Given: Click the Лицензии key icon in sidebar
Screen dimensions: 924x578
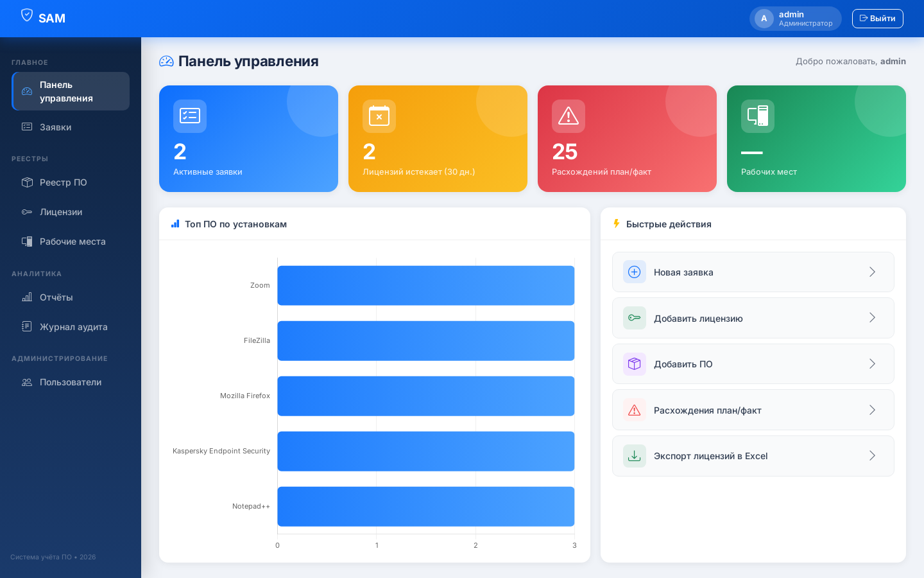Looking at the screenshot, I should tap(27, 212).
